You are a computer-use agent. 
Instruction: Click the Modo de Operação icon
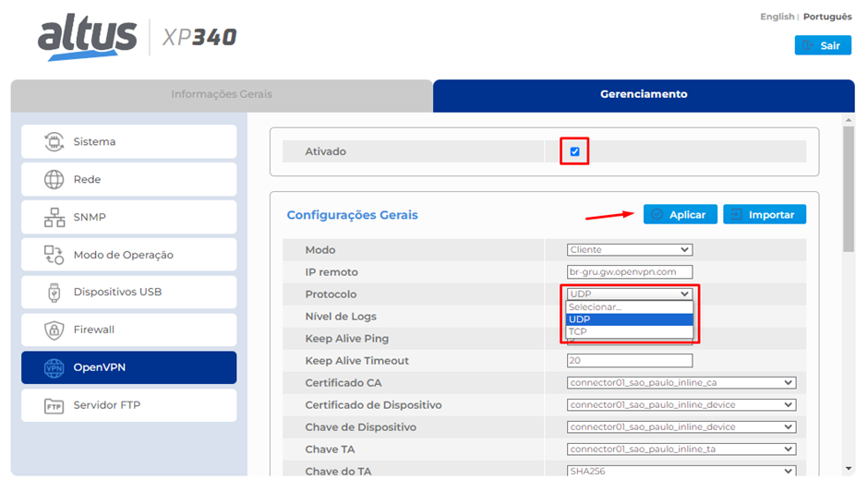coord(54,255)
